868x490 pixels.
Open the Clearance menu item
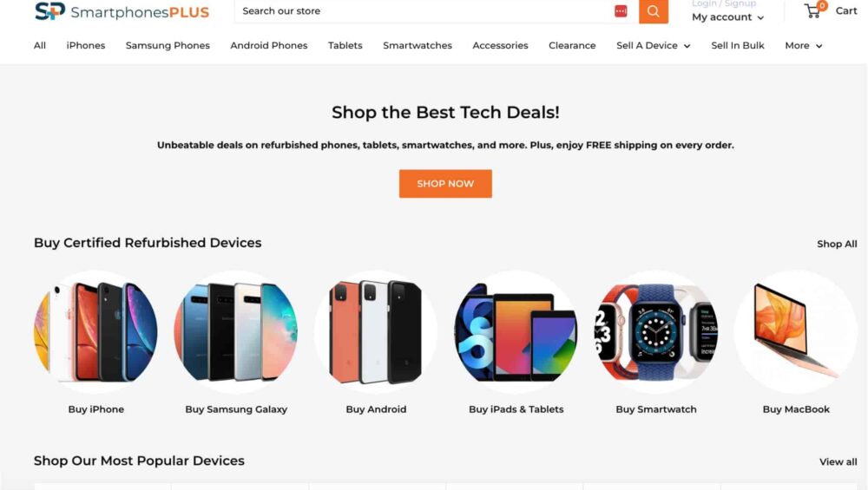coord(572,45)
